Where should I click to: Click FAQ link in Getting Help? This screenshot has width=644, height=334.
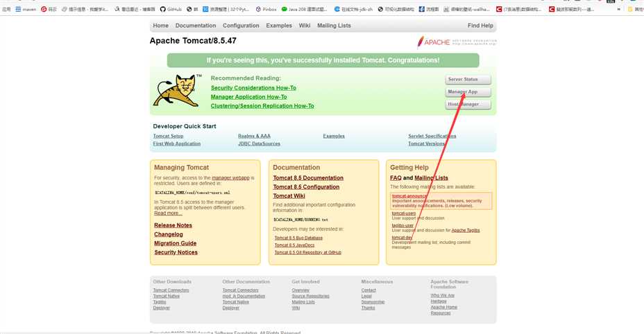coord(396,178)
